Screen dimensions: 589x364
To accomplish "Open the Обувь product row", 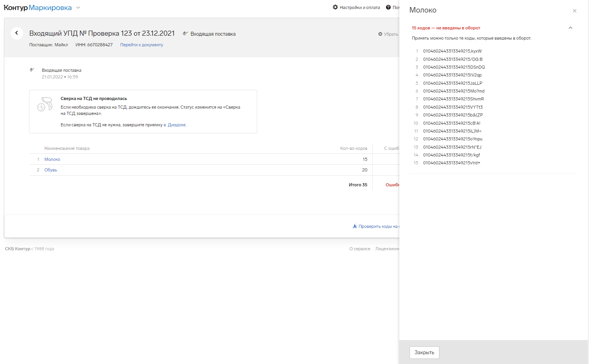I will [x=51, y=170].
